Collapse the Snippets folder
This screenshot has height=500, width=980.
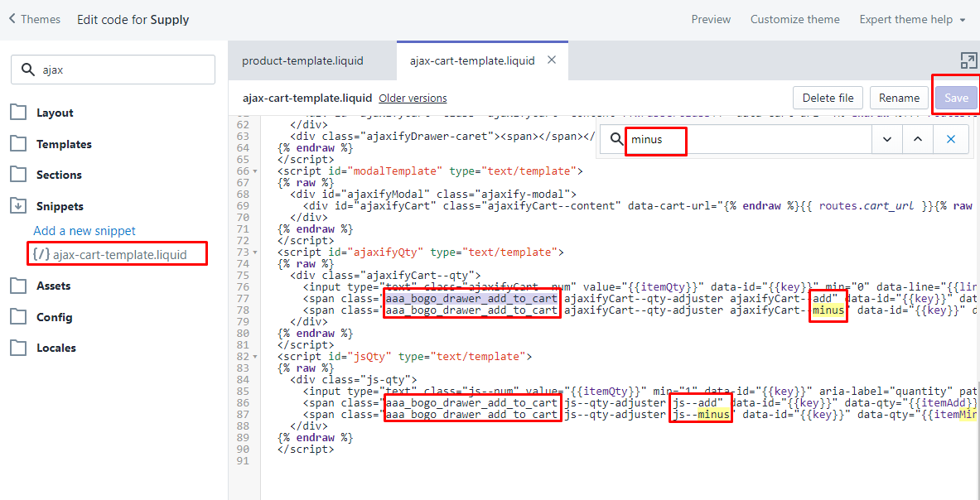(47, 206)
